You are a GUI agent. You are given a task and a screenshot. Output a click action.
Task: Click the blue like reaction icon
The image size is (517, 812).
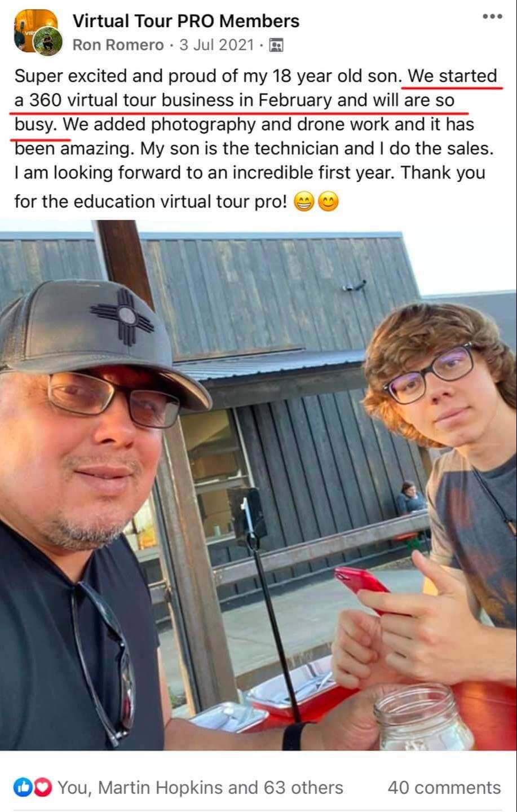click(21, 787)
